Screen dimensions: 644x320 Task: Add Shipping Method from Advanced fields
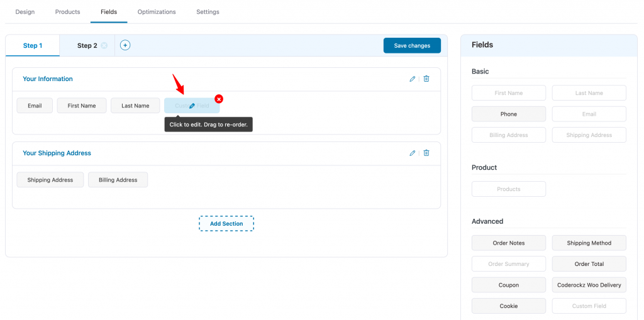coord(589,243)
